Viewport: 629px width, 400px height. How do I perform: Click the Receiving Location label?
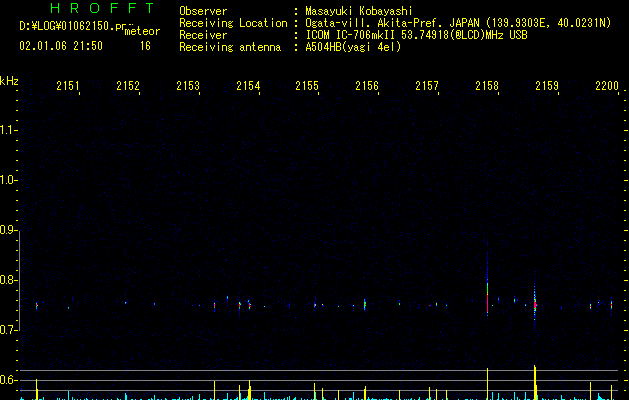[233, 23]
